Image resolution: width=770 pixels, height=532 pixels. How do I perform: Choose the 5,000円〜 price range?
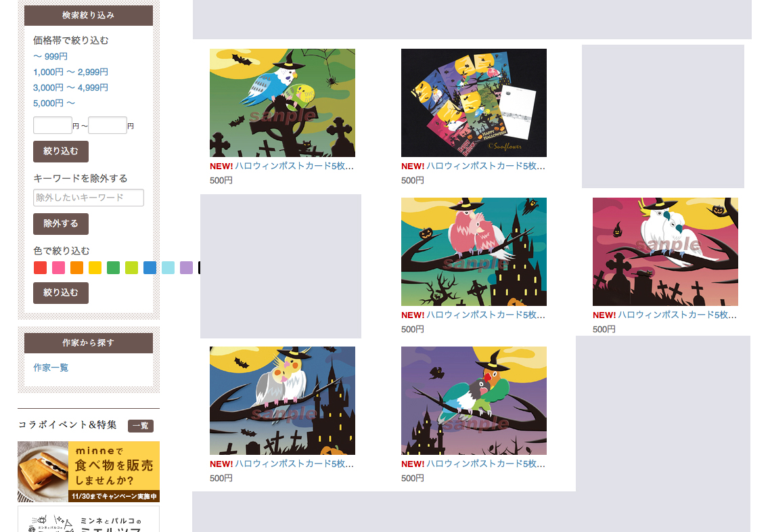(x=54, y=103)
